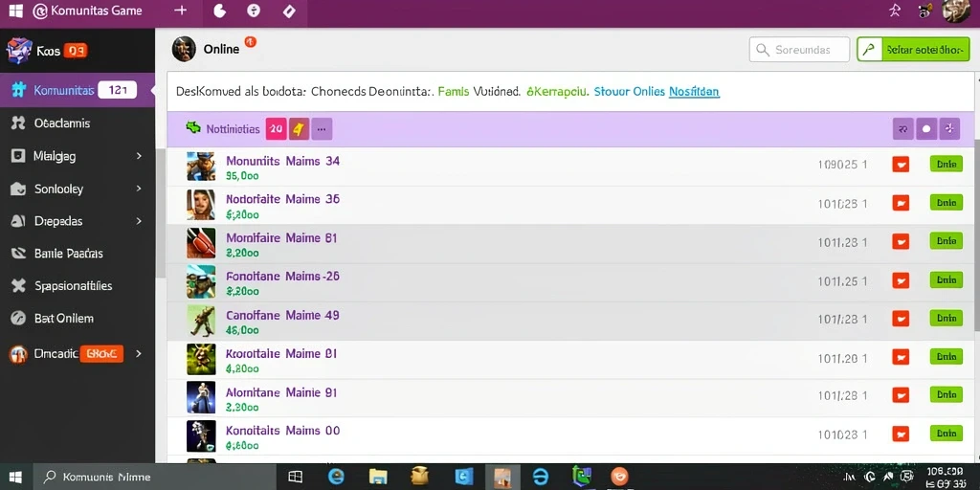Click the Dmcadic headset icon
The height and width of the screenshot is (490, 980).
click(x=18, y=354)
